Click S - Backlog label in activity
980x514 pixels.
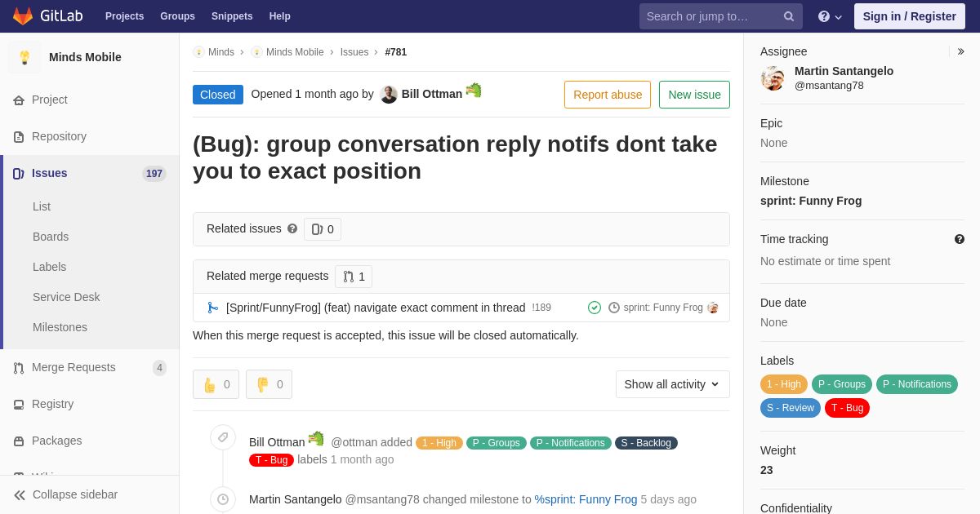(646, 443)
